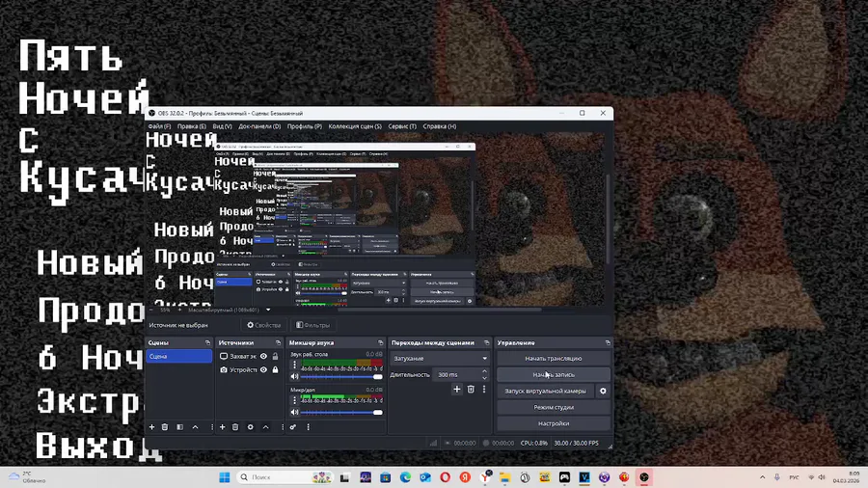Toggle lock on Устройств source

(275, 369)
